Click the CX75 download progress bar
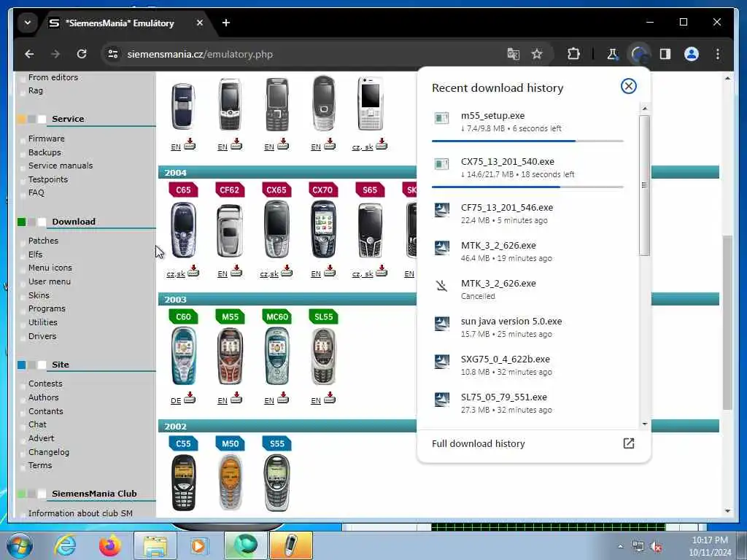Image resolution: width=747 pixels, height=560 pixels. 527,187
